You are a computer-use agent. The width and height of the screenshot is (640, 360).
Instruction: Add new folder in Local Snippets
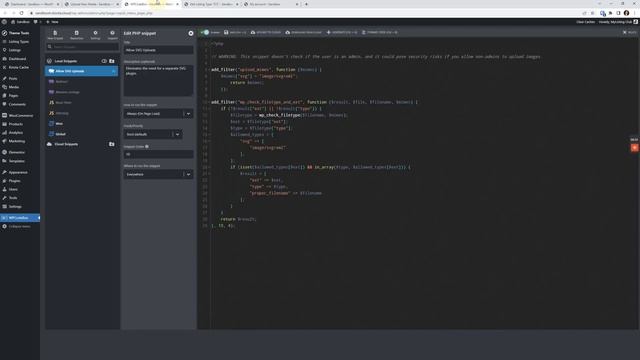tap(112, 61)
